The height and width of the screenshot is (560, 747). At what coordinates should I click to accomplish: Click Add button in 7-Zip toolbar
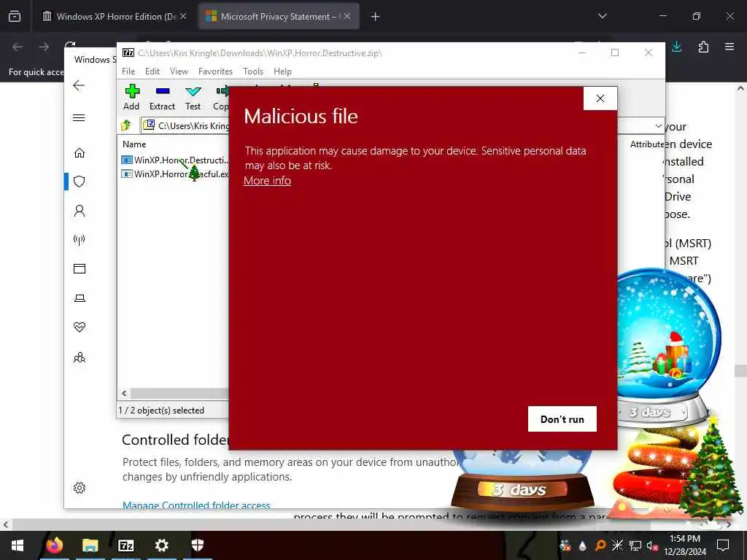click(x=131, y=97)
